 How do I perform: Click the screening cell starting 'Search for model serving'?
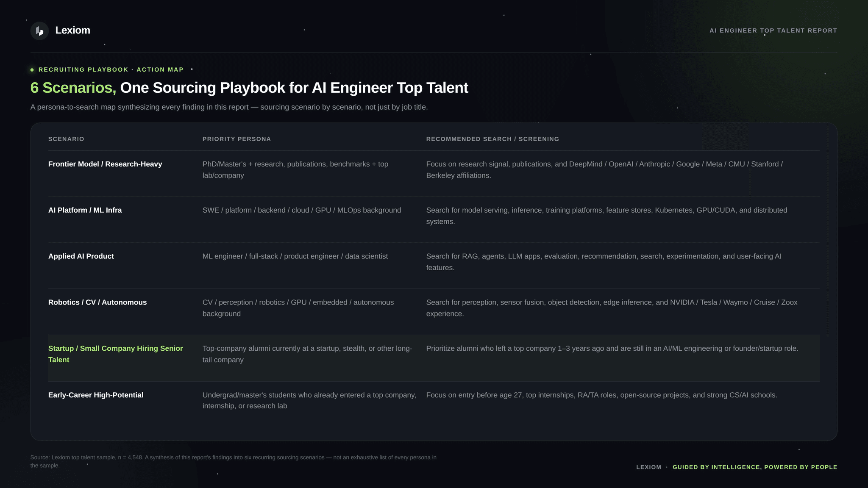click(x=606, y=216)
